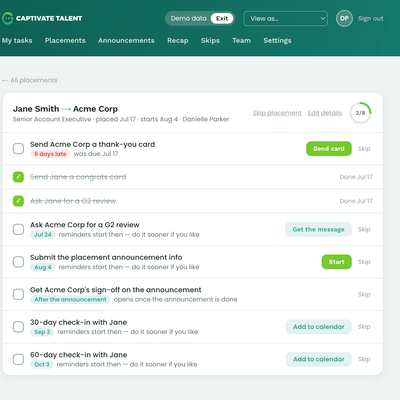Go to My tasks tab
The image size is (400, 400).
(17, 40)
